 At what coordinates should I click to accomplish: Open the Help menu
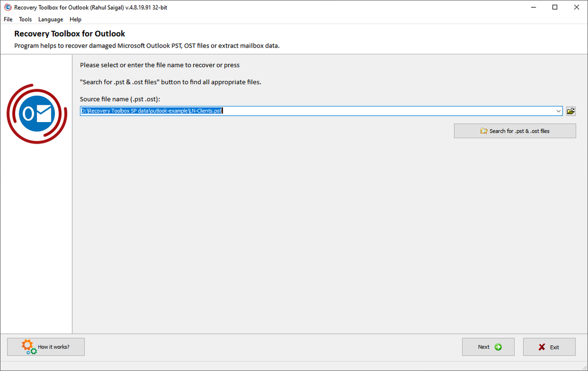[x=75, y=19]
